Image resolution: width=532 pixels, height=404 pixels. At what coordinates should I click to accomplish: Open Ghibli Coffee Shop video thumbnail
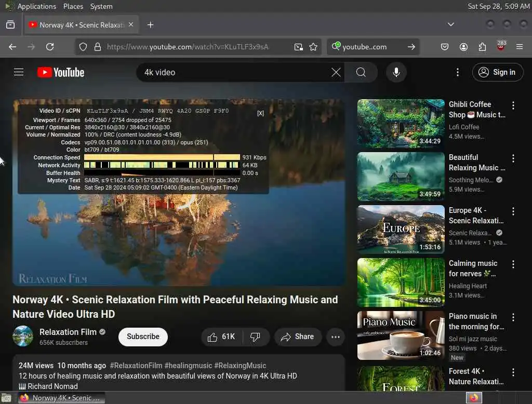pos(401,124)
